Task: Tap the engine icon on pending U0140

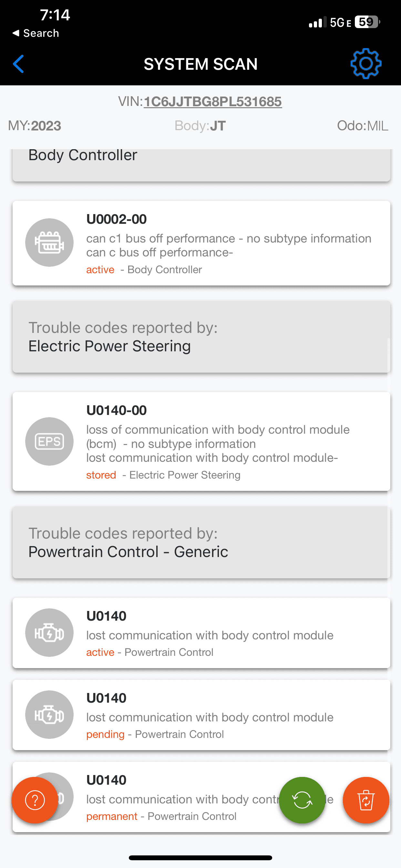Action: coord(49,714)
